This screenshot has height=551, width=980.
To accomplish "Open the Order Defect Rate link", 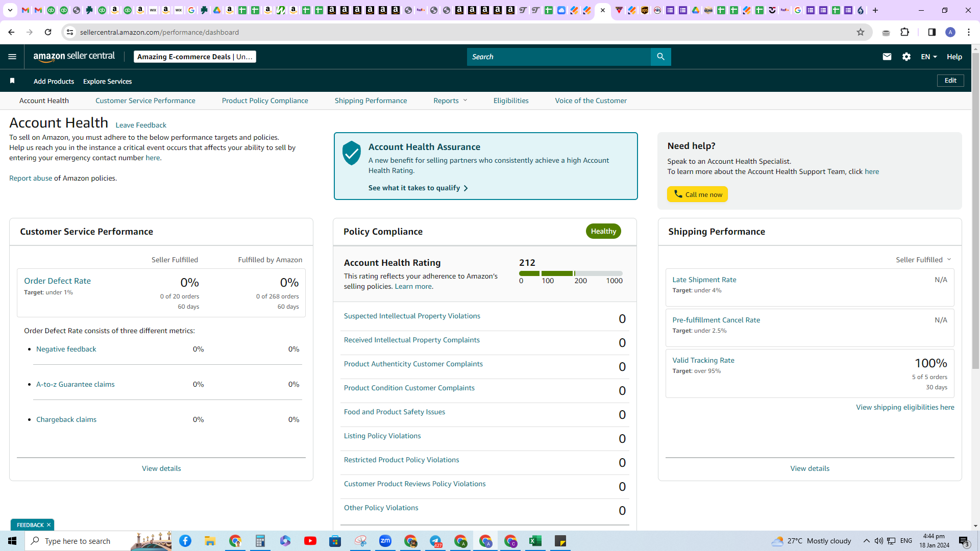I will point(57,281).
